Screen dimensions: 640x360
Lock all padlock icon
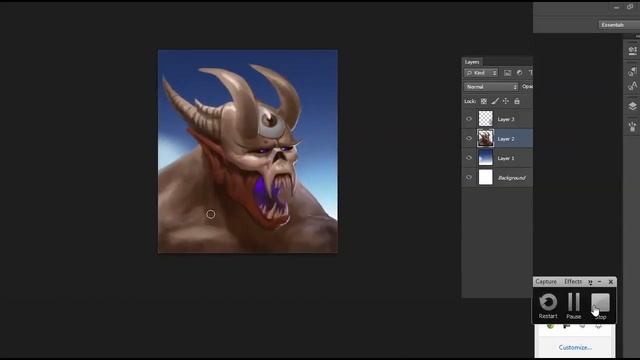517,101
